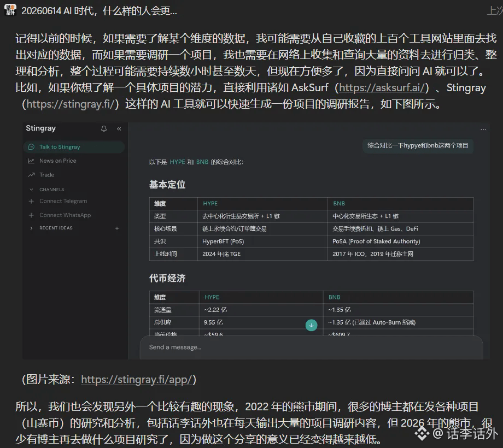
Task: Select Connect WhatsApp channel option
Action: pos(65,215)
